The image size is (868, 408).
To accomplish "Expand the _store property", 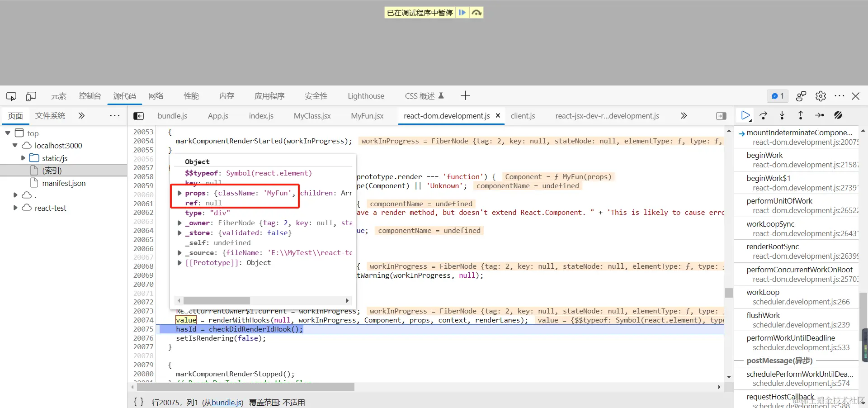I will (179, 233).
